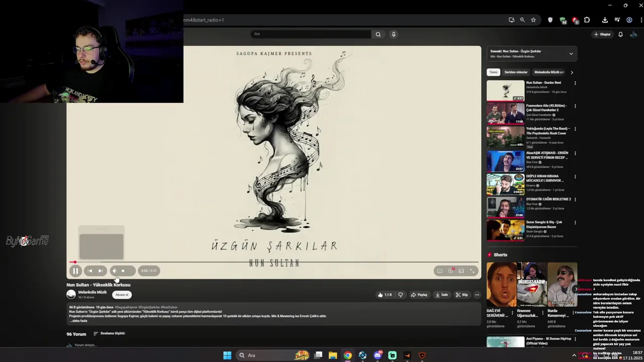Mute the player's speaker icon

click(114, 271)
